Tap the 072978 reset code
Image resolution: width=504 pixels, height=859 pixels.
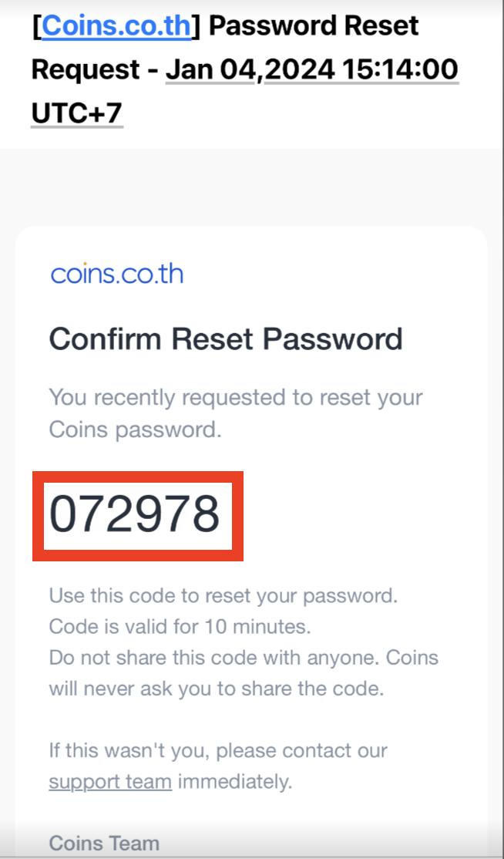(135, 515)
